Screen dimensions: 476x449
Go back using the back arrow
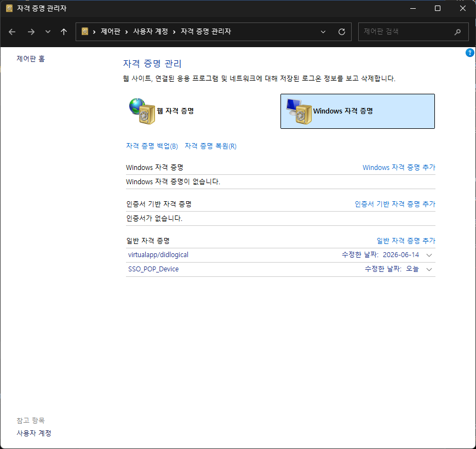click(x=12, y=32)
